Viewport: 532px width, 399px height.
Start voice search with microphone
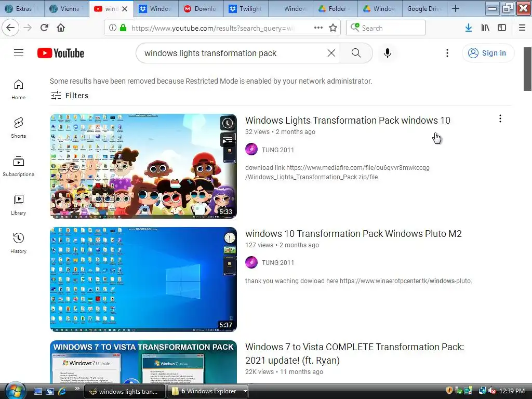(388, 53)
